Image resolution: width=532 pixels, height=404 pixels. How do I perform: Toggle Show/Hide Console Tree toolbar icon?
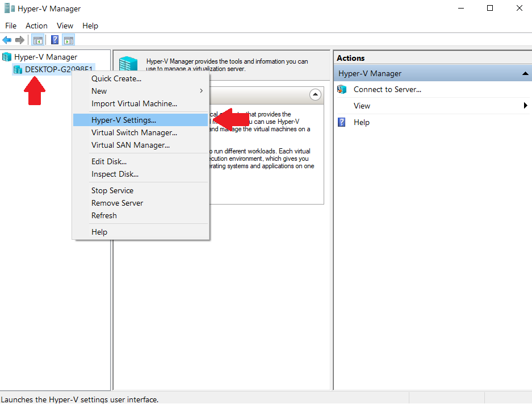pos(38,40)
